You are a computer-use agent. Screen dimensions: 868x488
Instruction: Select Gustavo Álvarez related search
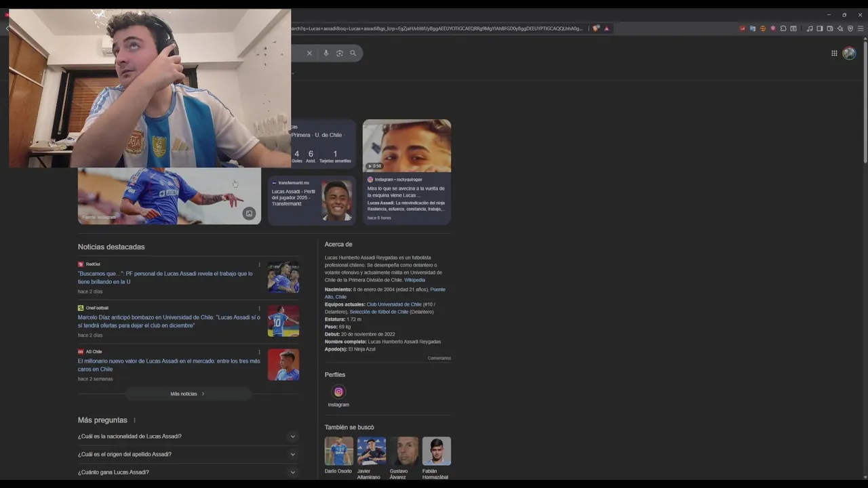[404, 458]
